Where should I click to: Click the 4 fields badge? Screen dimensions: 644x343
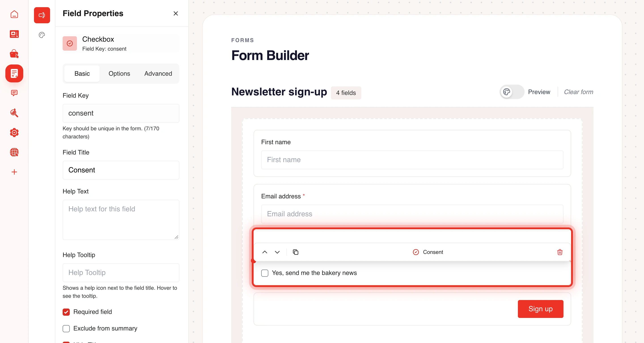click(346, 93)
